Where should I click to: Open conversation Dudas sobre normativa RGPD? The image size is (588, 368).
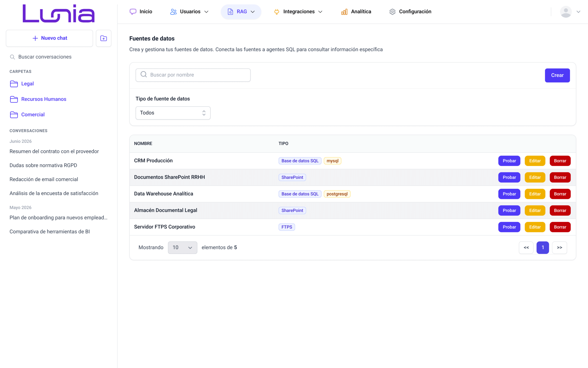point(43,166)
